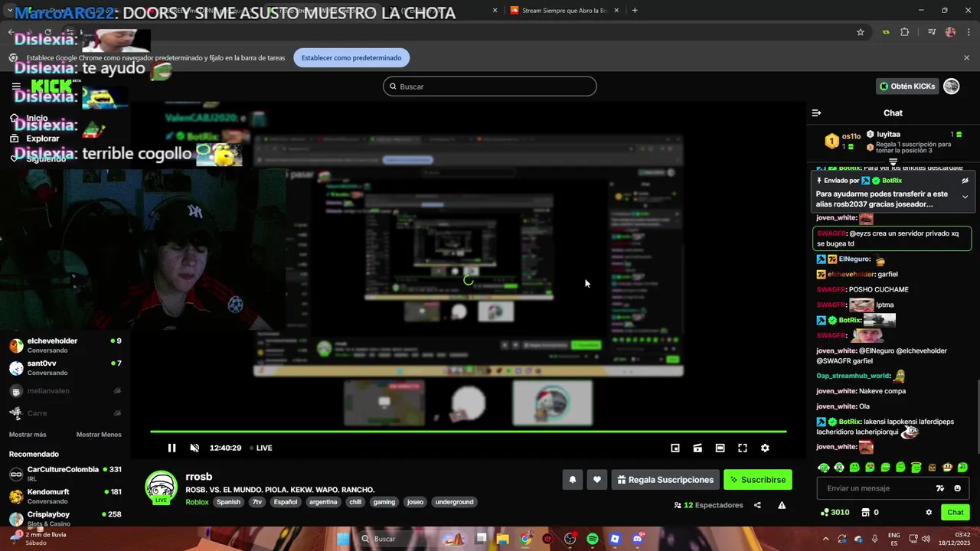Select the Spanish tag
The height and width of the screenshot is (551, 980).
(x=228, y=502)
